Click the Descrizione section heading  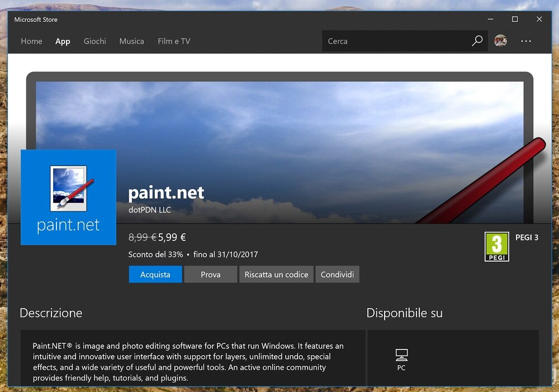tap(50, 313)
